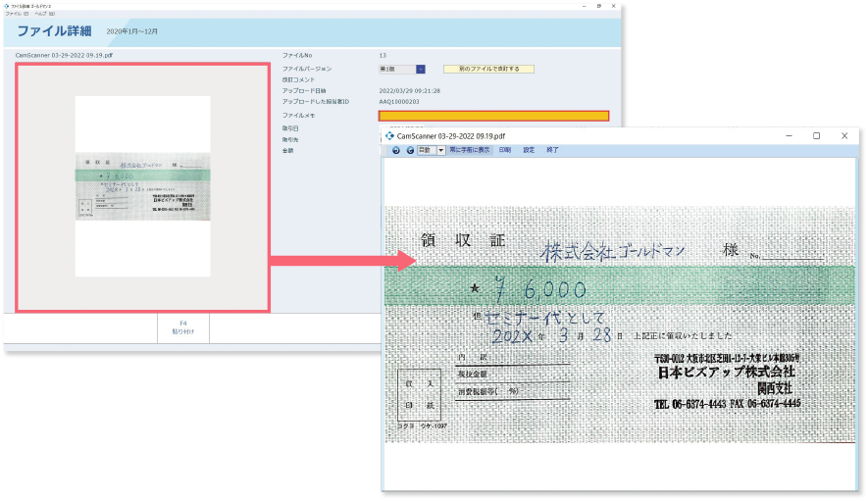Click the 2020年1月~12月 period text
The width and height of the screenshot is (868, 501).
click(132, 31)
